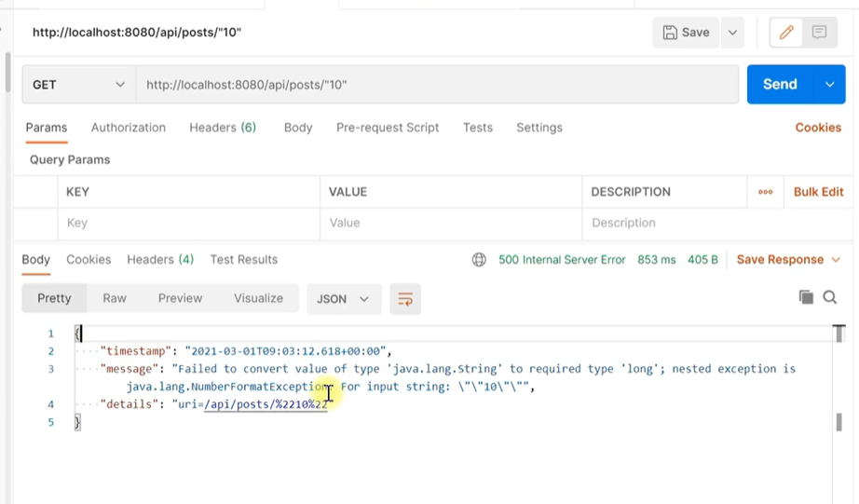Click the DESCRIPTION column header
Image resolution: width=859 pixels, height=504 pixels.
point(631,192)
